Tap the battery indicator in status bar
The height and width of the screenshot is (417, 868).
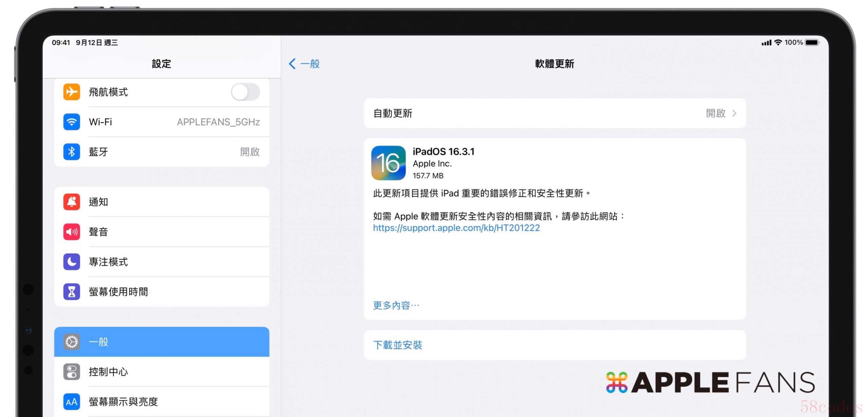[812, 42]
